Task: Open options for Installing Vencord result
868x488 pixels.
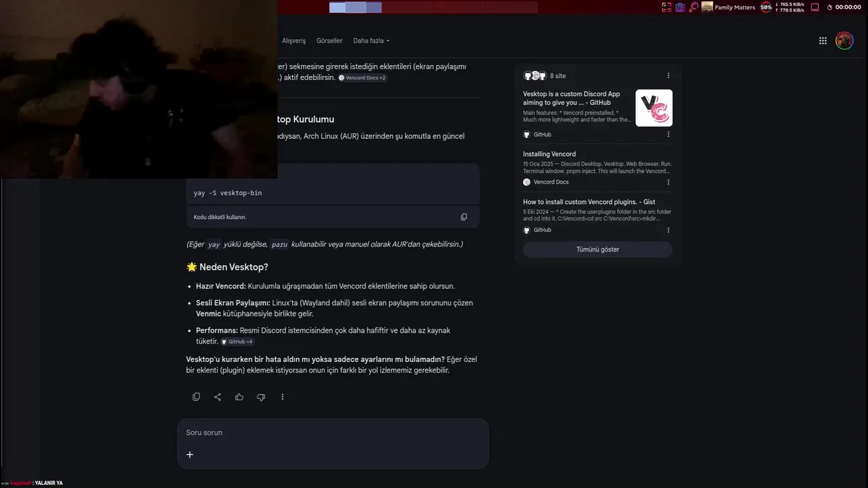Action: (x=668, y=182)
